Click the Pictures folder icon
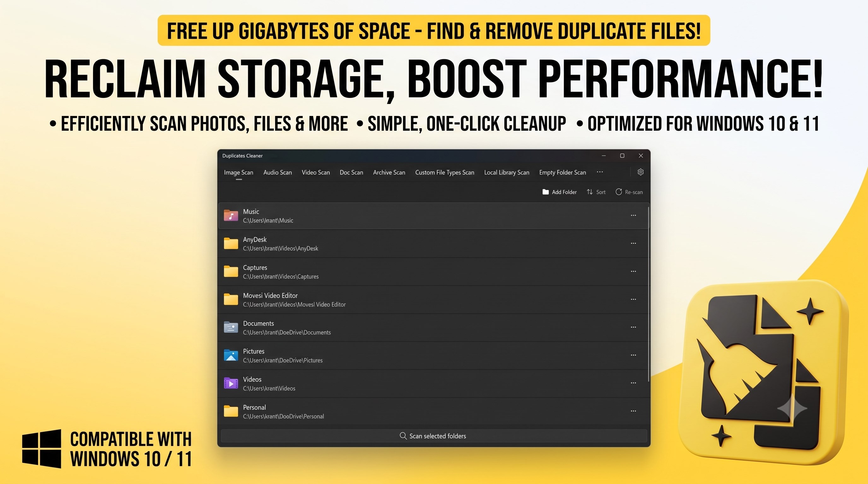The height and width of the screenshot is (484, 868). click(231, 355)
